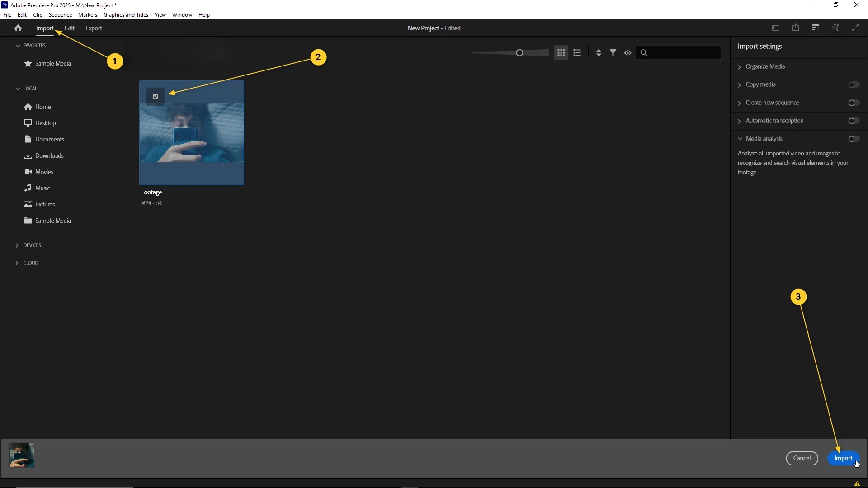Viewport: 868px width, 488px height.
Task: Expand Copy media settings chevron
Action: pos(740,85)
